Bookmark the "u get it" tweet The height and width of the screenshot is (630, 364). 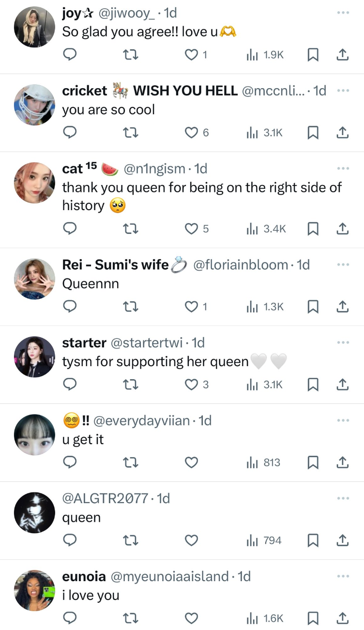[313, 462]
